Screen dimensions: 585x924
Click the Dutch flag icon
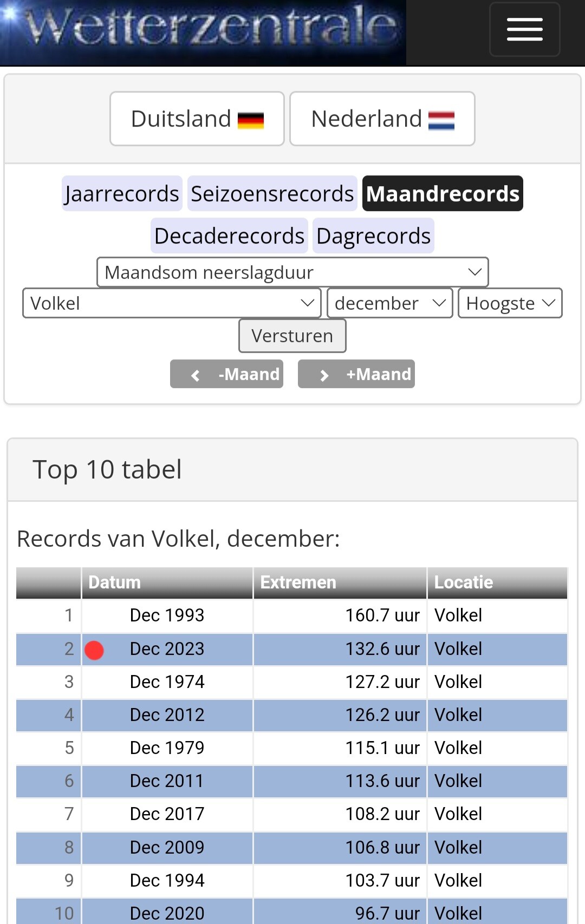(x=441, y=120)
